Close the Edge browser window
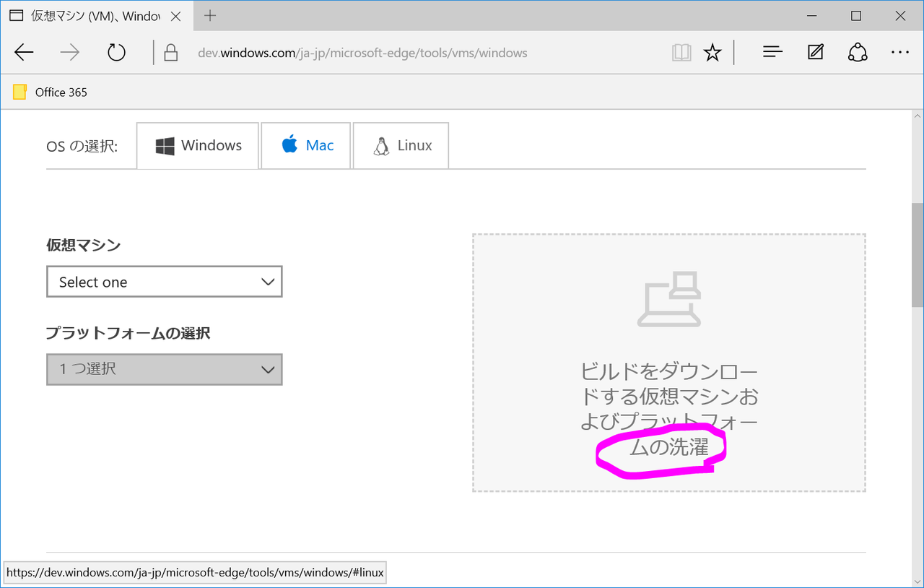 click(899, 15)
